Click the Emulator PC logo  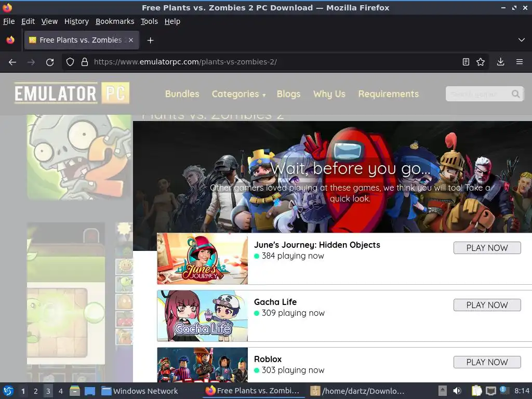(72, 93)
